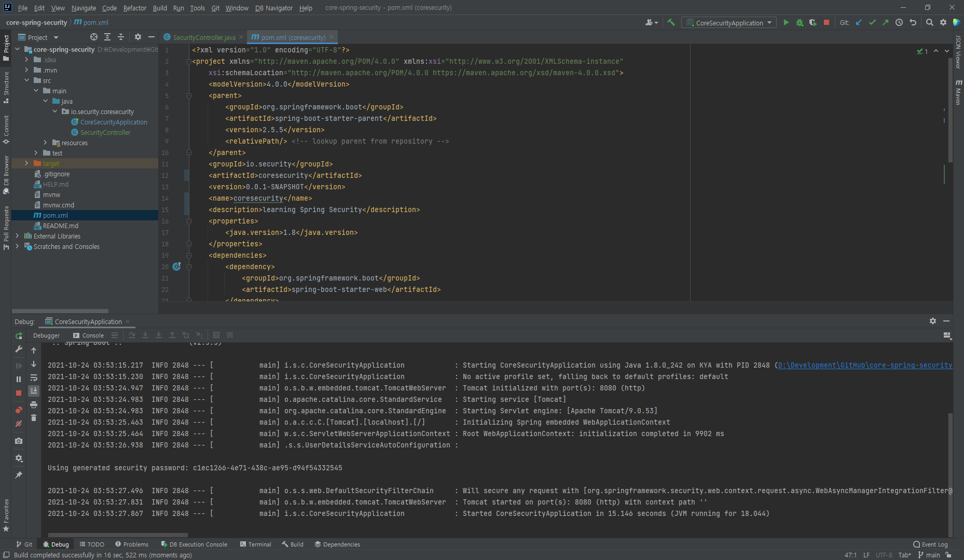Expand the test folder
The width and height of the screenshot is (964, 560).
tap(36, 153)
